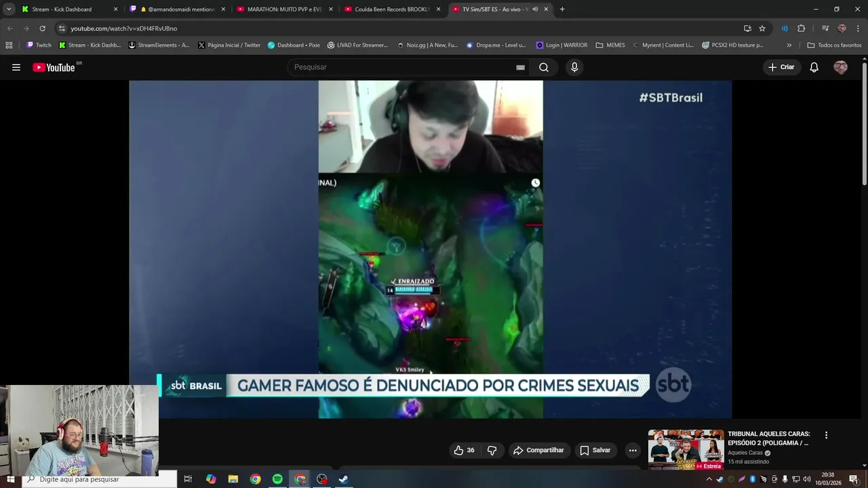Click the Chrome address bar URL
Viewport: 868px width, 488px height.
click(124, 28)
